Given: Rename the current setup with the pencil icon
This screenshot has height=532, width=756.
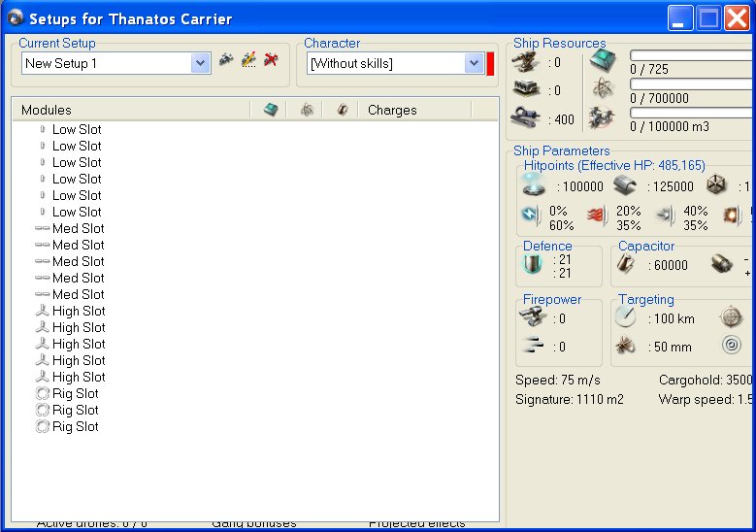Looking at the screenshot, I should pyautogui.click(x=248, y=60).
